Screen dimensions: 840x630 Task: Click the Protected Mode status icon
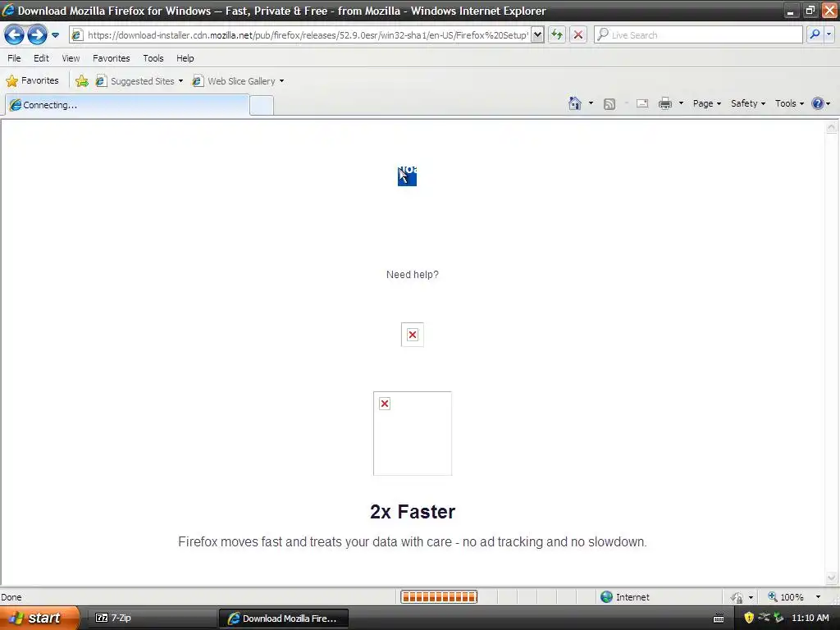click(737, 597)
